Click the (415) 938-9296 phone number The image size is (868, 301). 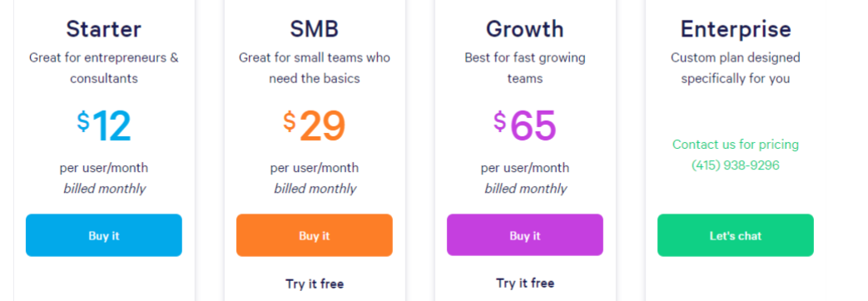click(735, 165)
